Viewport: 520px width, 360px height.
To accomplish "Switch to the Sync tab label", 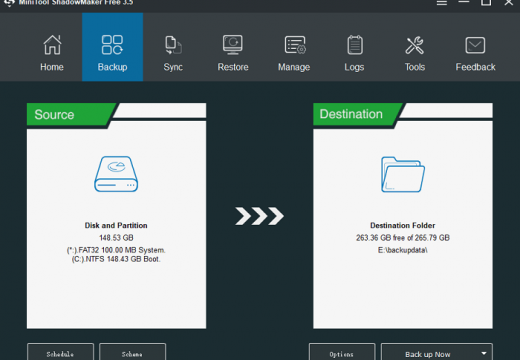I will pos(173,67).
